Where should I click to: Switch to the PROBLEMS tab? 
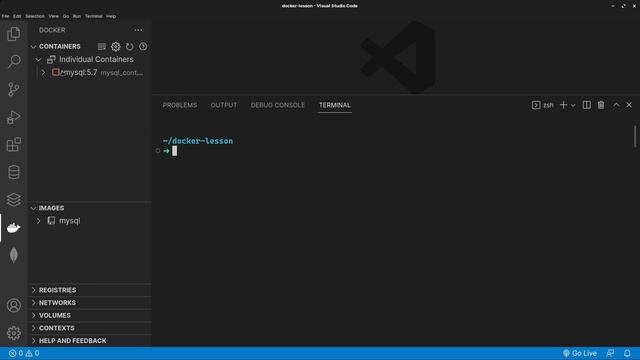coord(180,105)
